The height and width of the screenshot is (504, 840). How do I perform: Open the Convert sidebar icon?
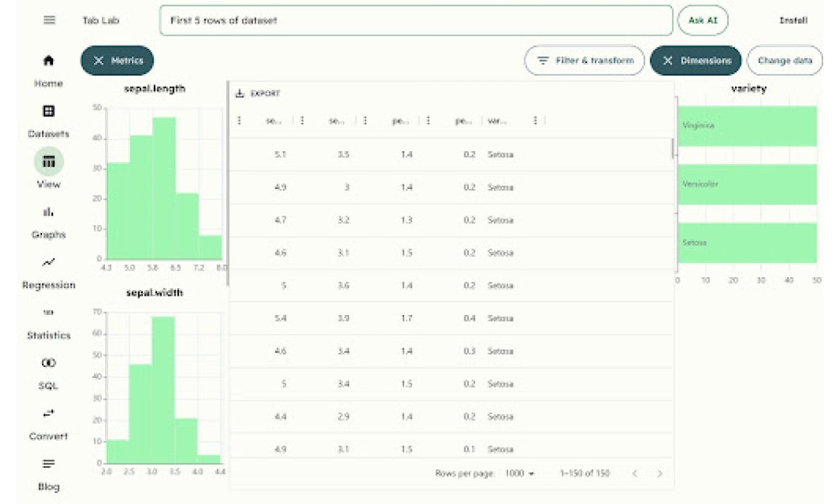pyautogui.click(x=49, y=423)
